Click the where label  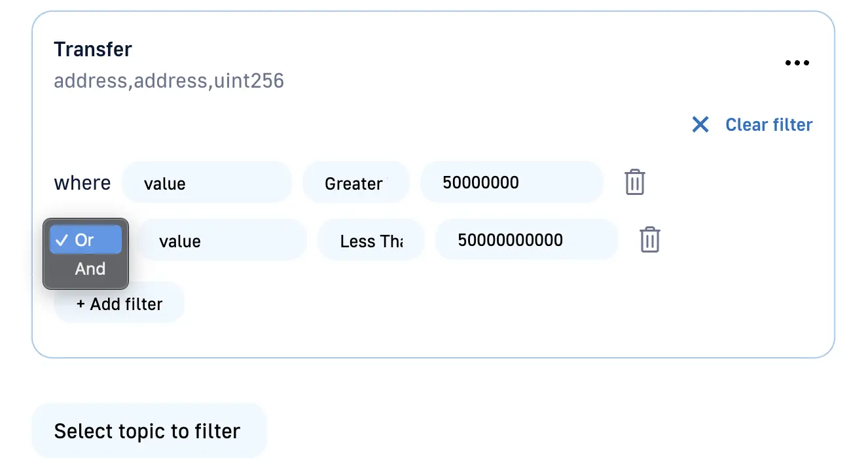coord(82,183)
